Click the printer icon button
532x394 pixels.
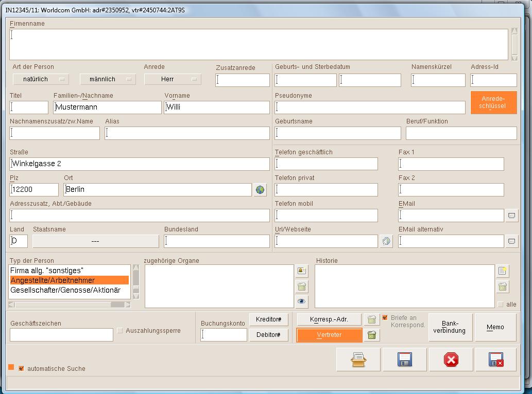358,360
